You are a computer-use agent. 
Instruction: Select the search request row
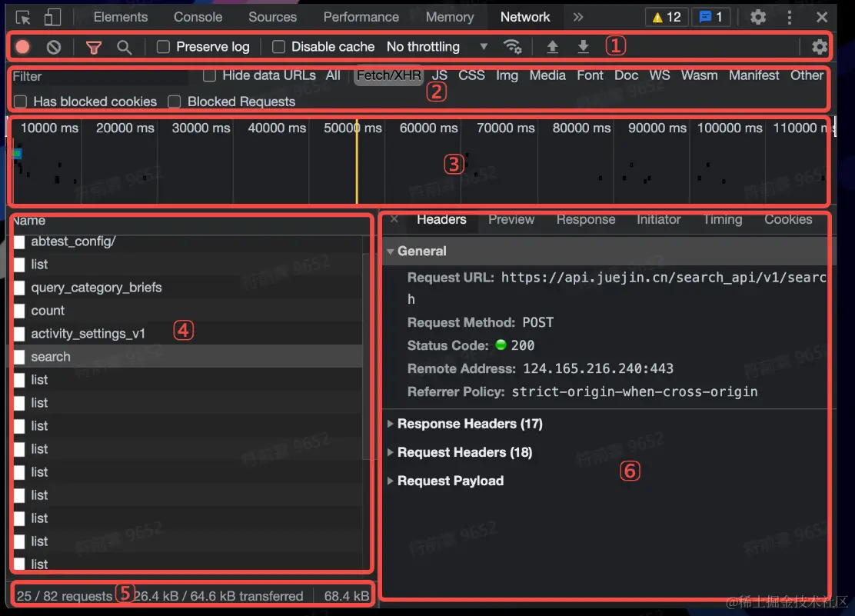click(x=187, y=356)
